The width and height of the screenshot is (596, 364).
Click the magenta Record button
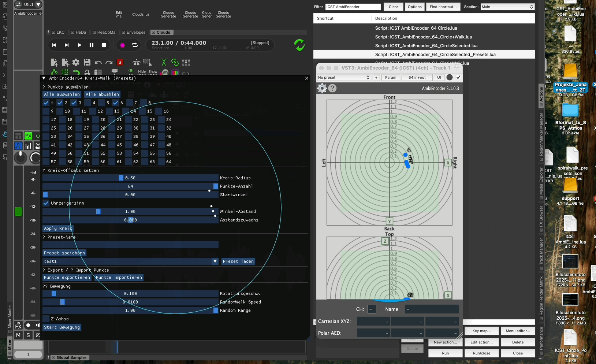(122, 45)
